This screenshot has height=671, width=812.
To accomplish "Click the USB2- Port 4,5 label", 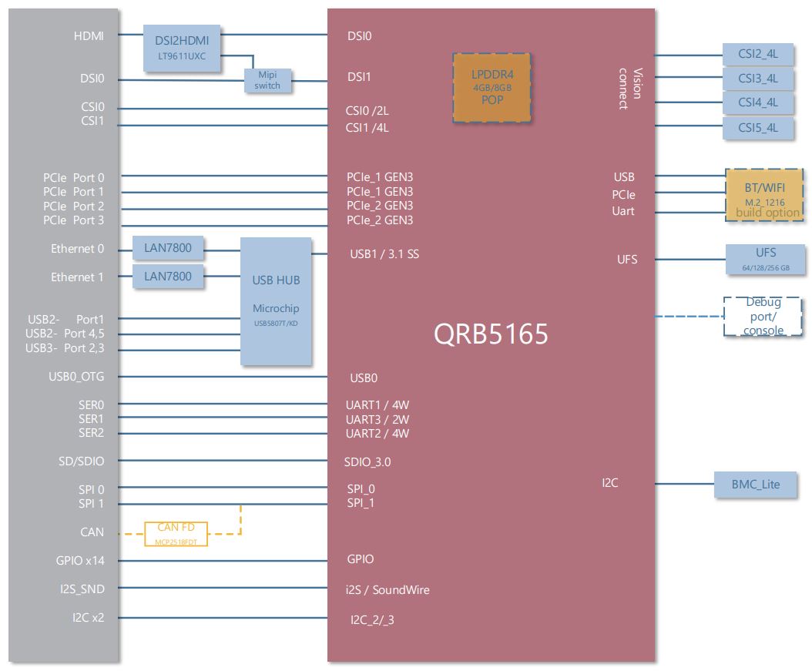I will [65, 334].
